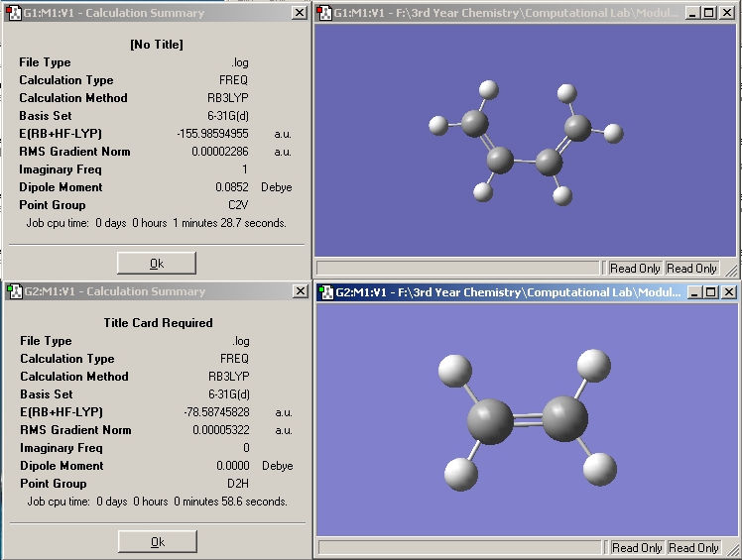The width and height of the screenshot is (742, 560).
Task: Select the right carbon atom of ethylene
Action: pos(564,417)
